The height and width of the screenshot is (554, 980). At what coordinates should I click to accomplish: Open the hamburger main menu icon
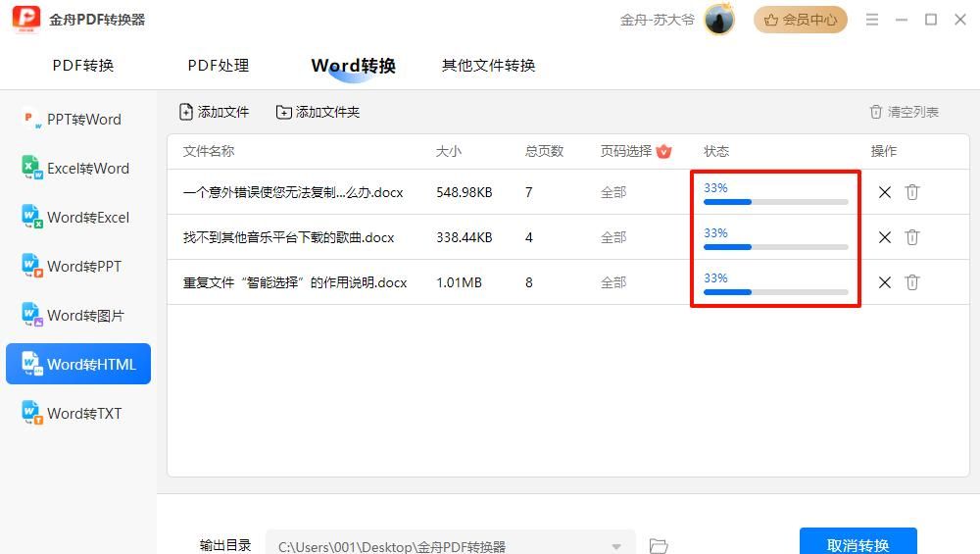872,20
